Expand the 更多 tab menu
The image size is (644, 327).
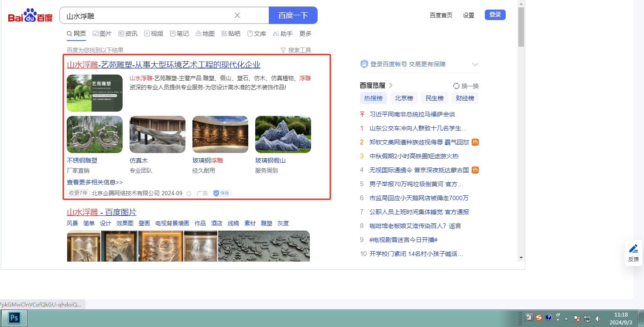(x=305, y=34)
